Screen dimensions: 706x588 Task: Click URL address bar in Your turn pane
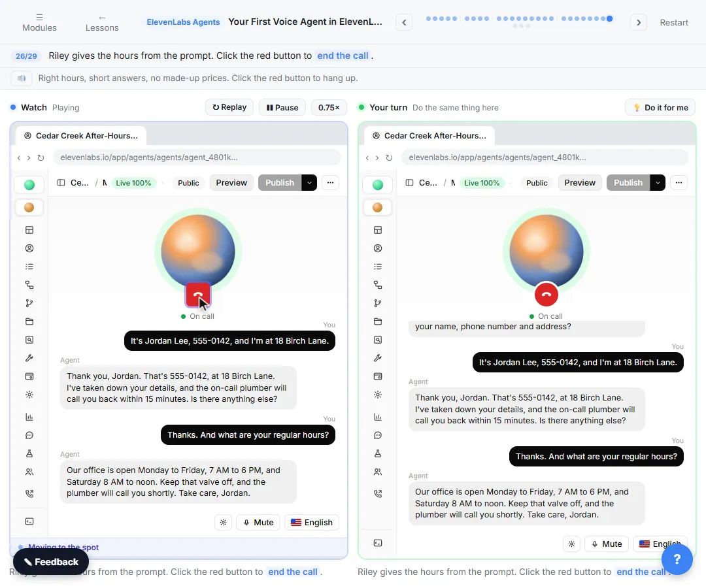click(545, 157)
